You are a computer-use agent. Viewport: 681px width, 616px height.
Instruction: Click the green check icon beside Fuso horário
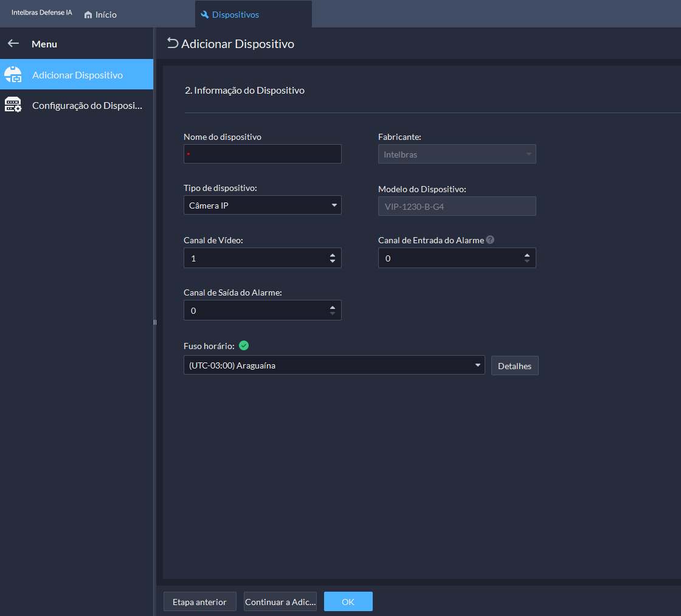coord(244,346)
